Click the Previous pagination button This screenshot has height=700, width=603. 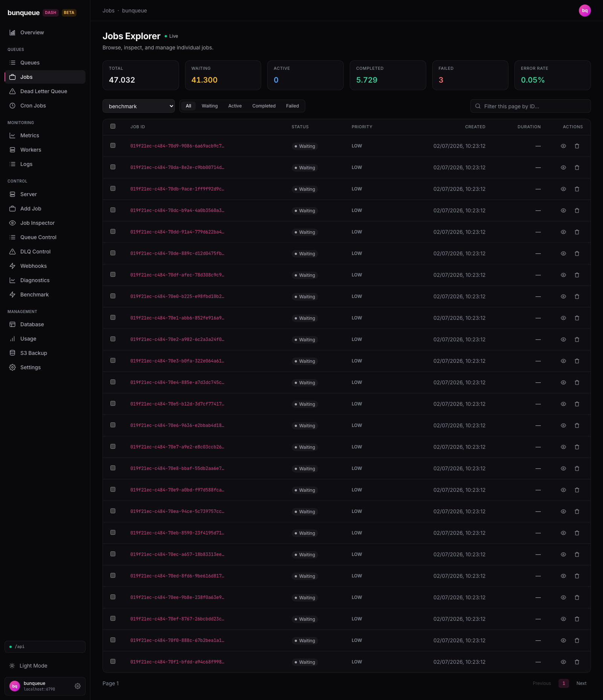[542, 683]
